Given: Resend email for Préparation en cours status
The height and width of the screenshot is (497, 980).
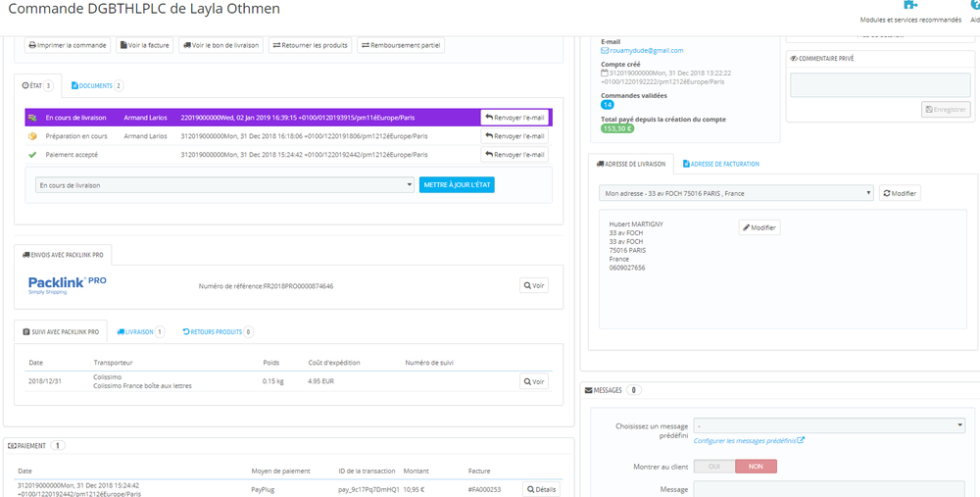Looking at the screenshot, I should [x=514, y=136].
